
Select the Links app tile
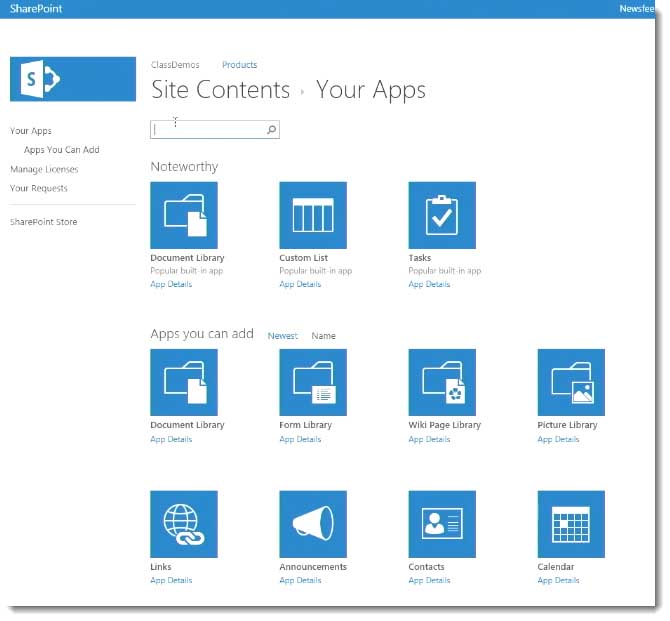coord(184,524)
